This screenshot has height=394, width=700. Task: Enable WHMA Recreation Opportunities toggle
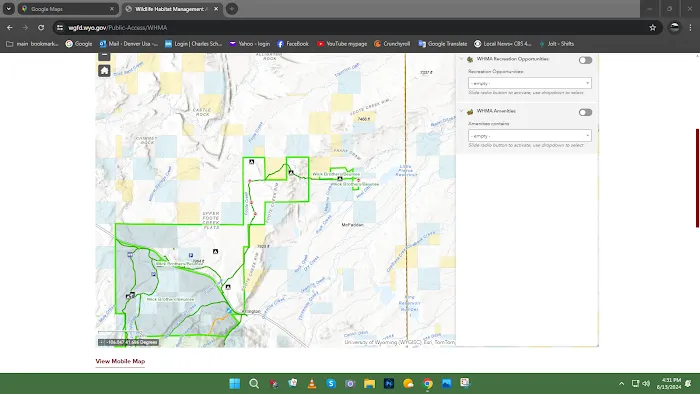coord(585,60)
